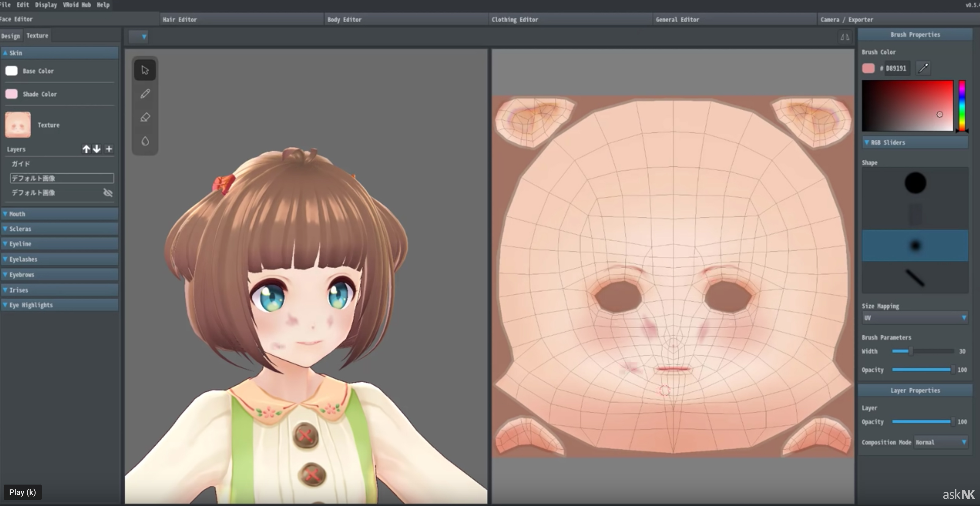Select the fill/bucket tool
The height and width of the screenshot is (506, 980).
pyautogui.click(x=145, y=141)
